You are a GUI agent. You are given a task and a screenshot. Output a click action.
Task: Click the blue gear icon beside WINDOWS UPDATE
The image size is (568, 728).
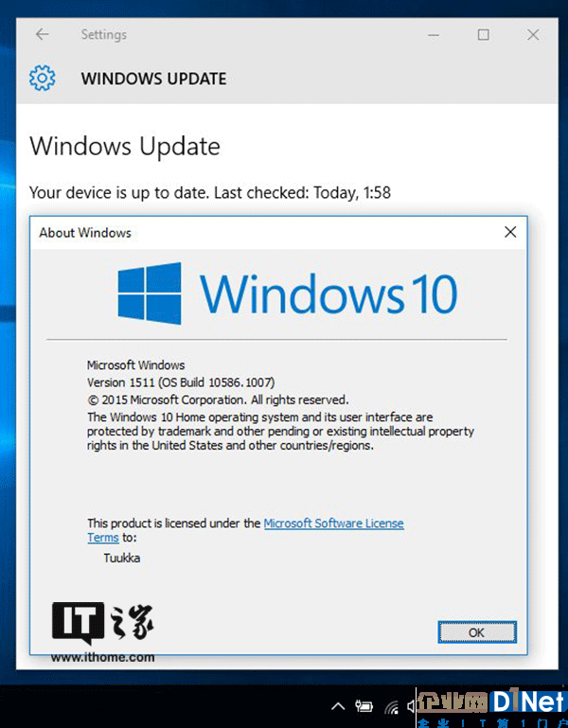tap(42, 78)
